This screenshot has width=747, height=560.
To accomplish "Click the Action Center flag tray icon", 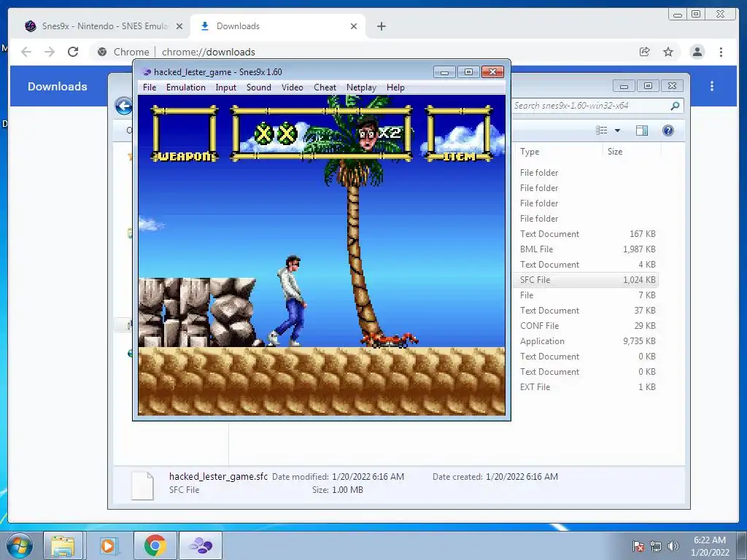I will [638, 546].
